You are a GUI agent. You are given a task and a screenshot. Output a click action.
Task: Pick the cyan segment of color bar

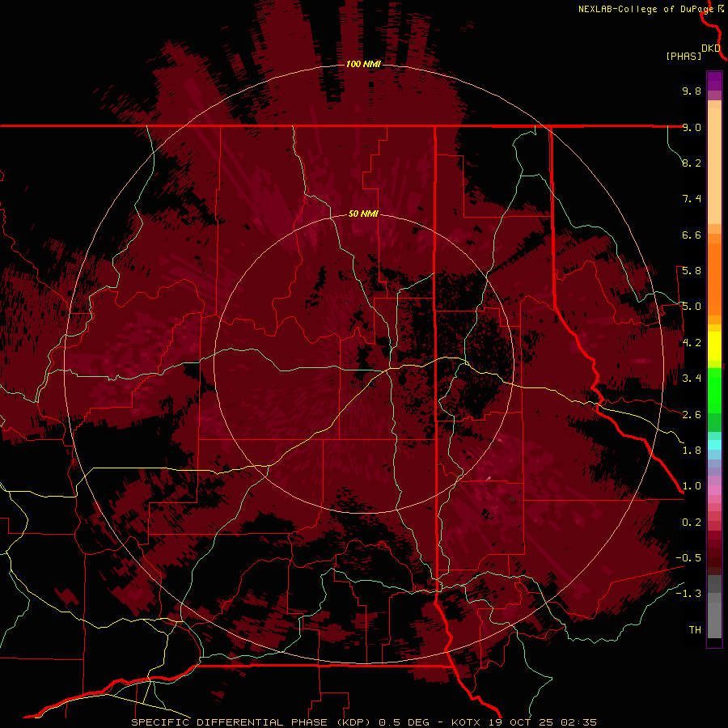pyautogui.click(x=714, y=445)
